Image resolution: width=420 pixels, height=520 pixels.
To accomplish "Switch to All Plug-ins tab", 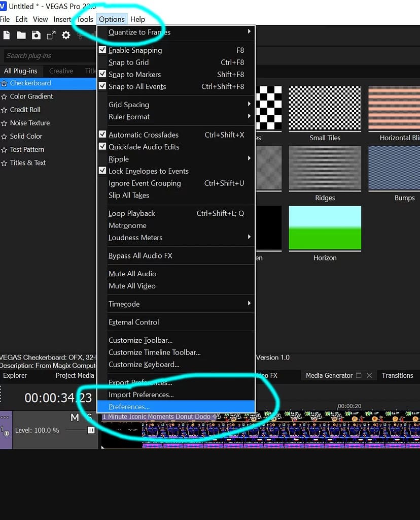I will click(20, 71).
